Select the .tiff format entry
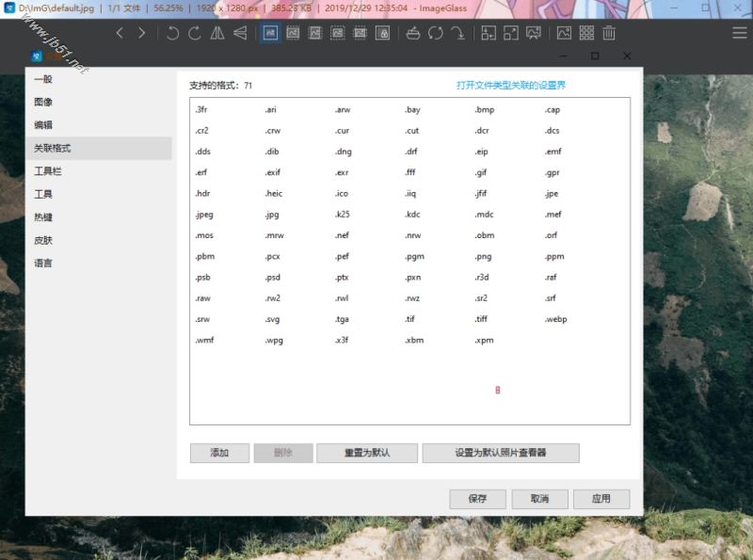Viewport: 753px width, 560px height. coord(481,319)
